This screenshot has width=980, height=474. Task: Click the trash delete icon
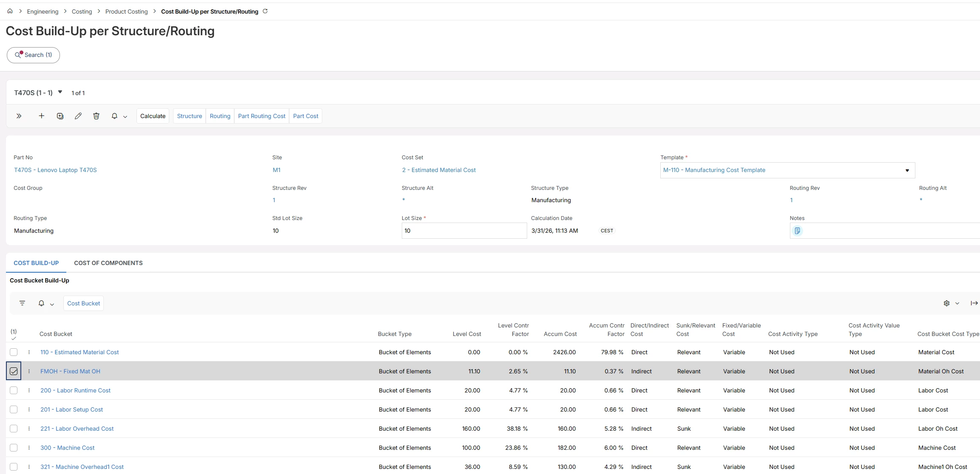pyautogui.click(x=97, y=116)
